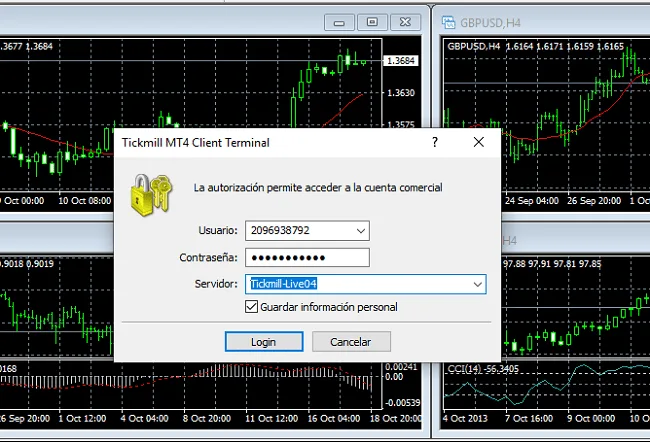650x443 pixels.
Task: Click the 24 Sep 04:00 time label
Action: coord(532,201)
